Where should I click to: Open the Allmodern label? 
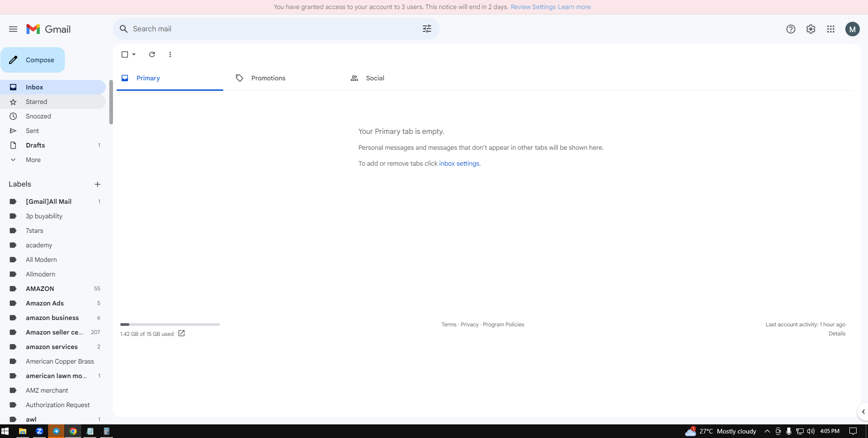point(53,274)
